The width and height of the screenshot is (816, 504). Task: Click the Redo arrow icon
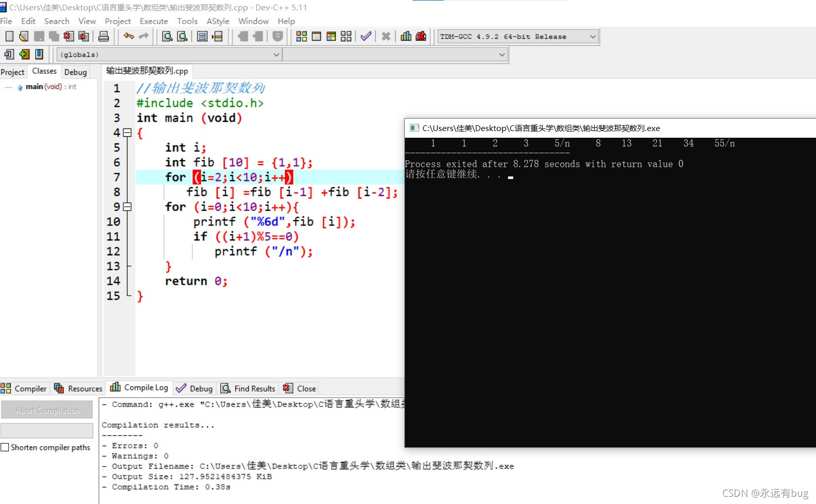click(x=144, y=36)
